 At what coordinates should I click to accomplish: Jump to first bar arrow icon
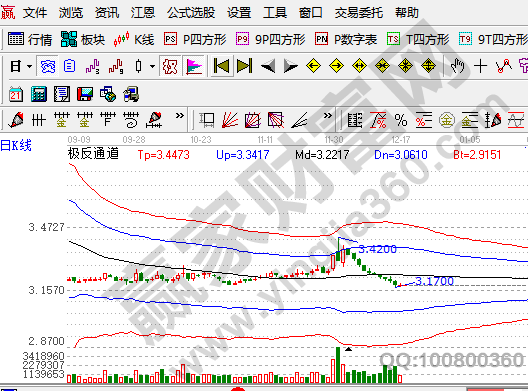[x=221, y=66]
